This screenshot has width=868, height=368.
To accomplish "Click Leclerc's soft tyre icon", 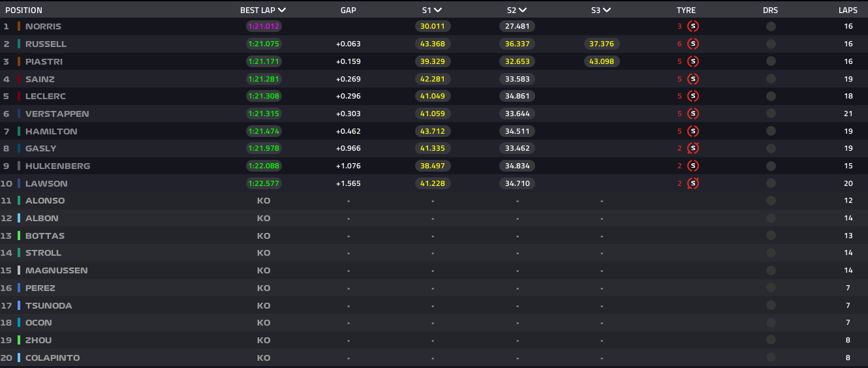I will pos(693,96).
